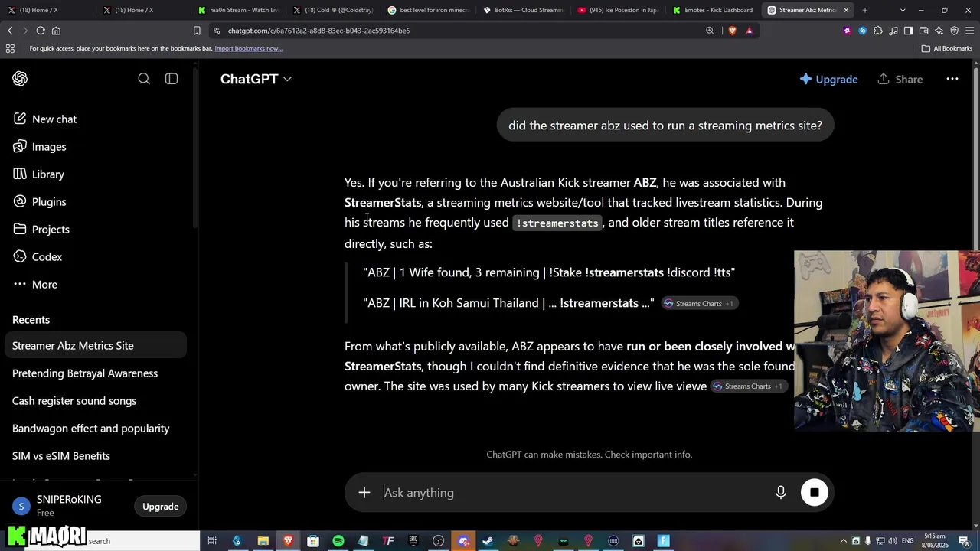
Task: Switch to Emotes - Kick Dashboard tab
Action: pyautogui.click(x=713, y=10)
